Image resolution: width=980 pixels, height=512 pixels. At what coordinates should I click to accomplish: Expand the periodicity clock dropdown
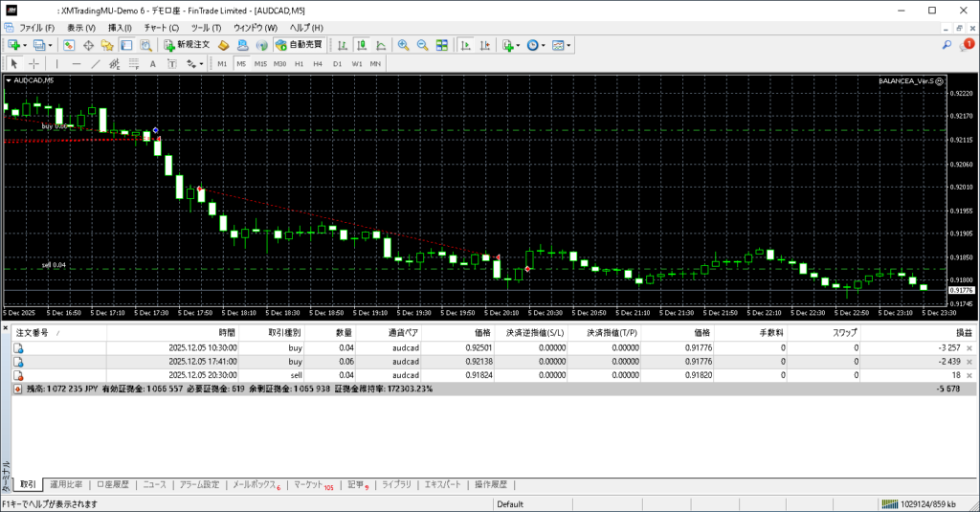(x=545, y=45)
